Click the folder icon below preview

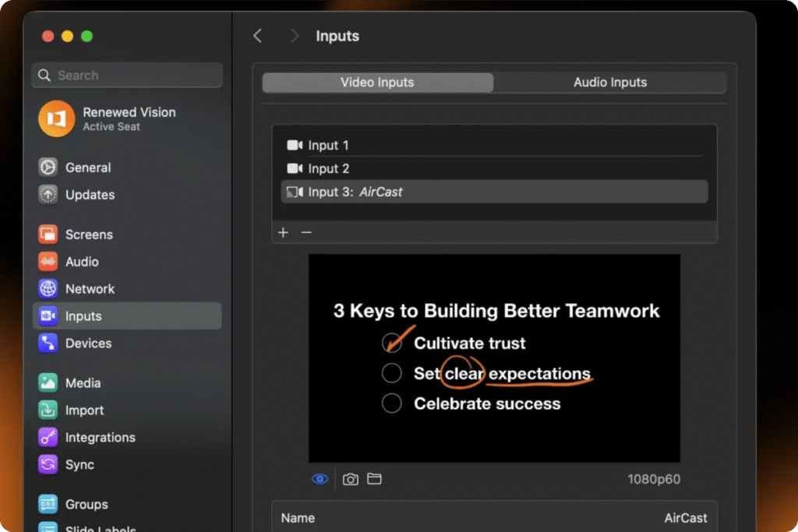[x=375, y=479]
